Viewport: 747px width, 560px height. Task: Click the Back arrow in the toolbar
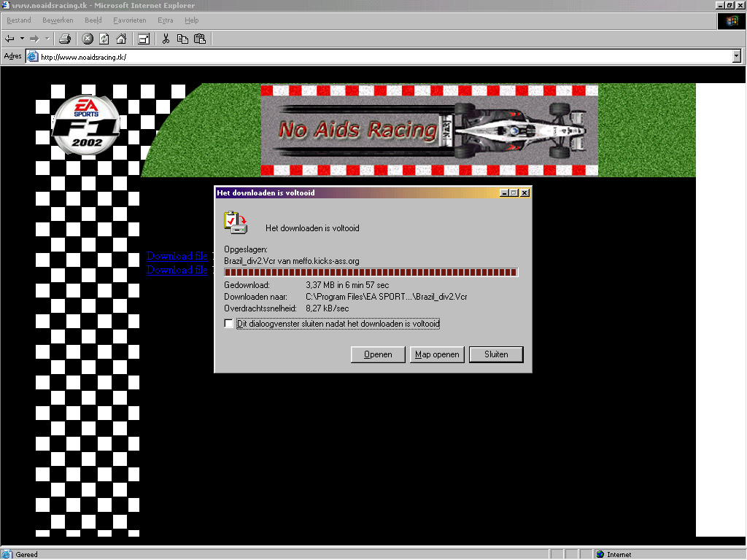point(10,39)
